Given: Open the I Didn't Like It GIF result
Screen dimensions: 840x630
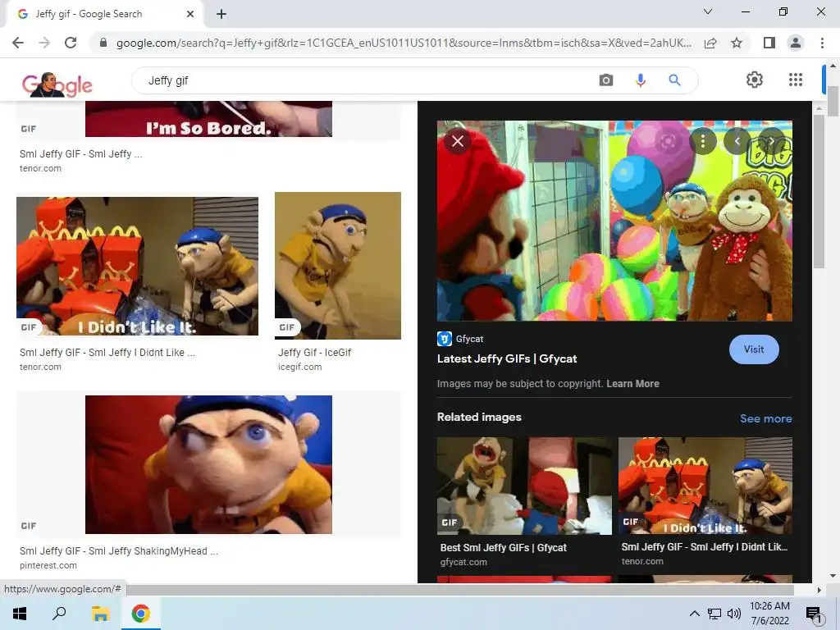Looking at the screenshot, I should [137, 267].
